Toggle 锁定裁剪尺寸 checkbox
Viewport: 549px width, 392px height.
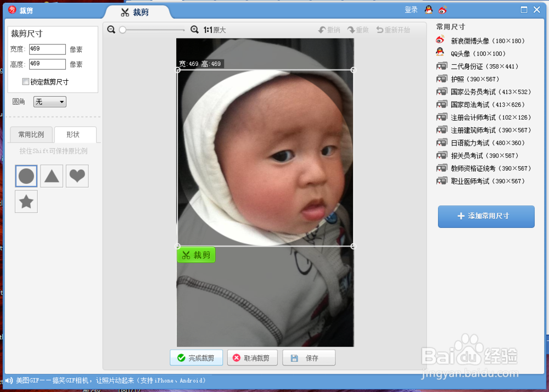(x=26, y=82)
